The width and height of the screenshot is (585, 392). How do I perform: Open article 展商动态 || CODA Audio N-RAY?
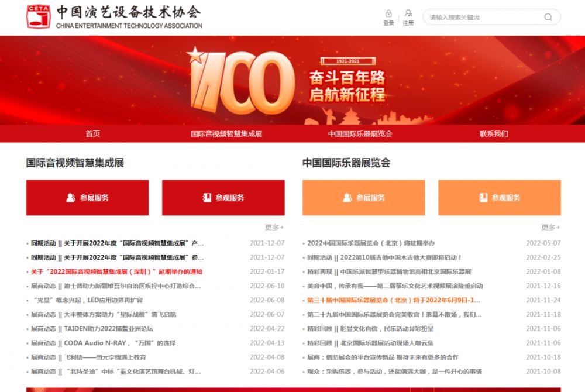pos(103,343)
